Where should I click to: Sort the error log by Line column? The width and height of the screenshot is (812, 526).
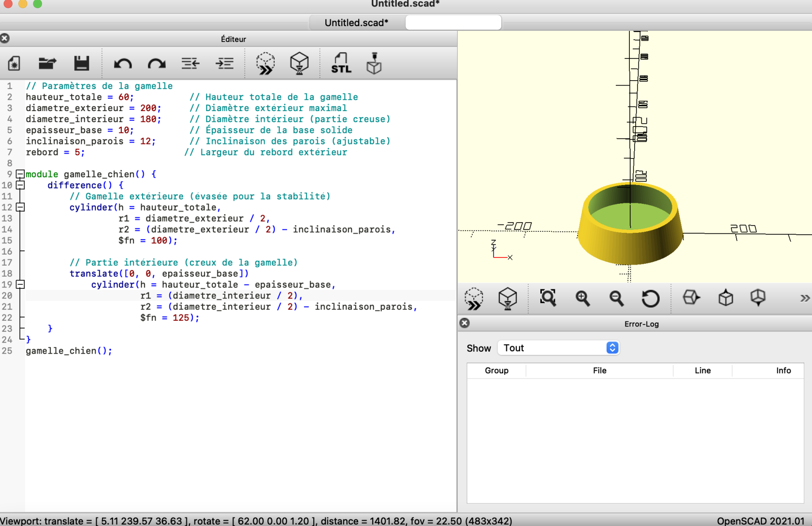[702, 370]
